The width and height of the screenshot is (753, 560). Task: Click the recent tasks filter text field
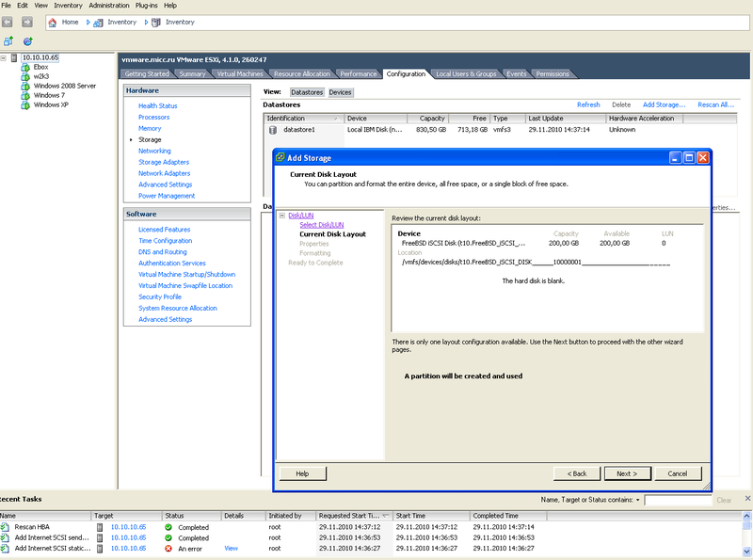point(678,500)
